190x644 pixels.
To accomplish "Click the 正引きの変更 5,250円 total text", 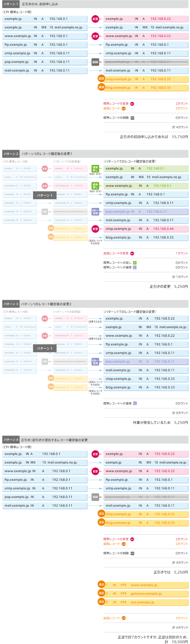I will point(169,287).
